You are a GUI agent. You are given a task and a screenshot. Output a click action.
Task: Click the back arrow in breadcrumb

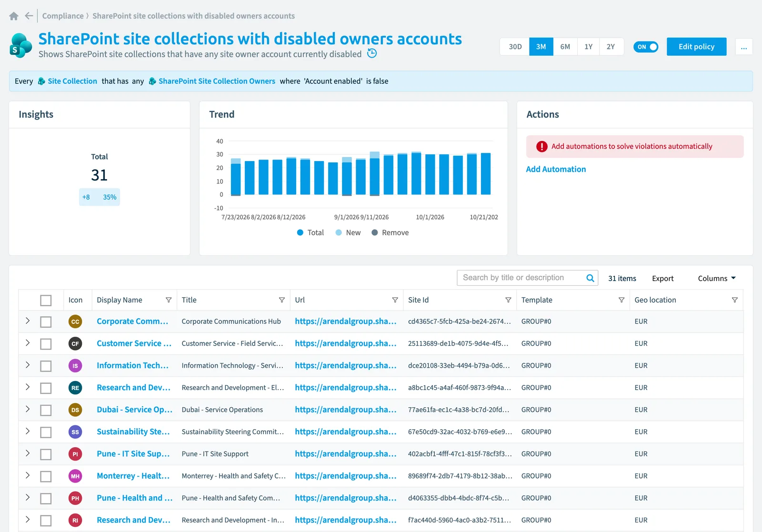29,16
